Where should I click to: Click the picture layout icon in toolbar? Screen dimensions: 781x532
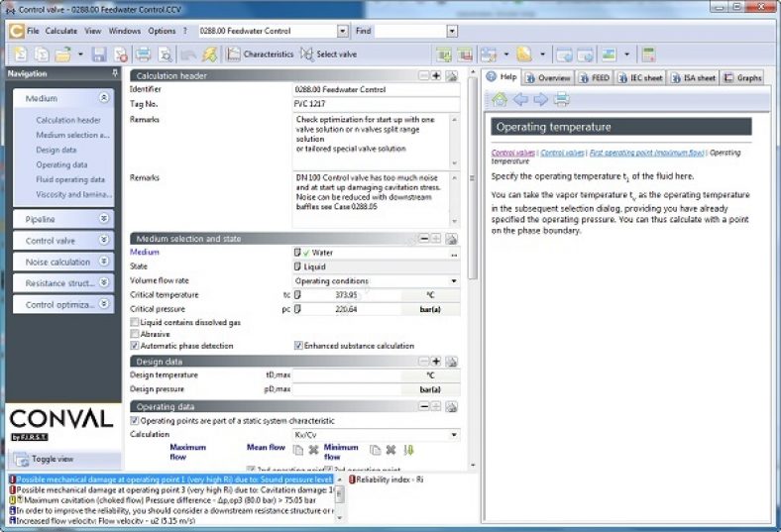point(610,54)
